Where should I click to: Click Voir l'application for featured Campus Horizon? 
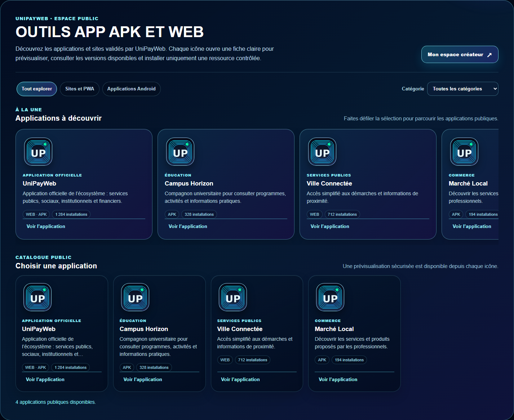click(x=188, y=227)
